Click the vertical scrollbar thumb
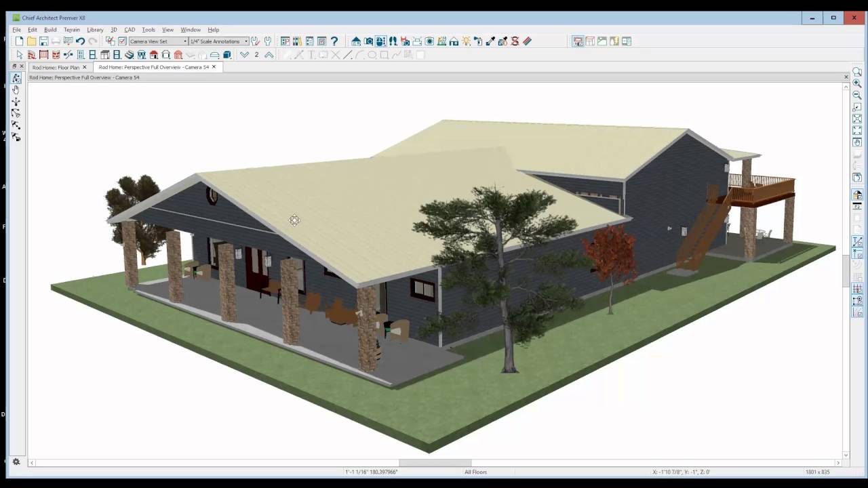 846,271
